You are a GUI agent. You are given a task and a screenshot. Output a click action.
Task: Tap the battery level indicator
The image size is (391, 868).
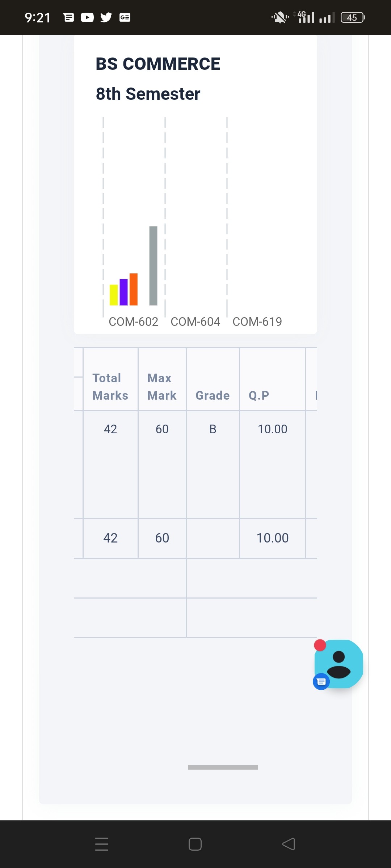pos(353,17)
